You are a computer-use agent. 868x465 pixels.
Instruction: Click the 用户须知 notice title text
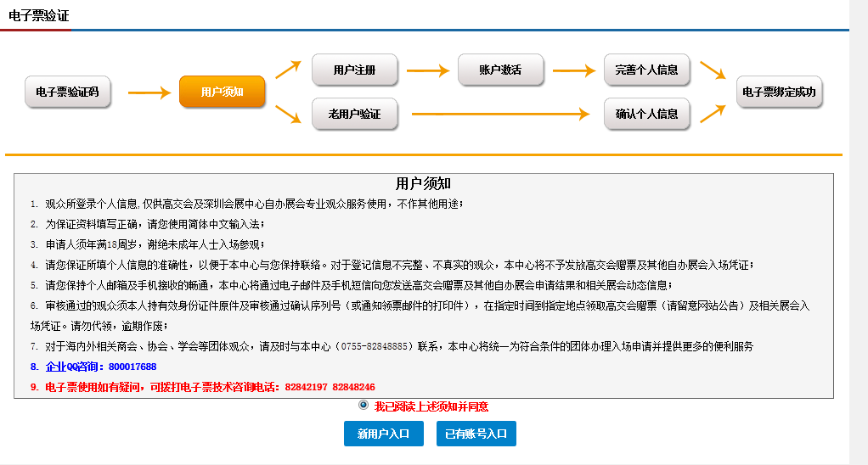click(x=424, y=183)
